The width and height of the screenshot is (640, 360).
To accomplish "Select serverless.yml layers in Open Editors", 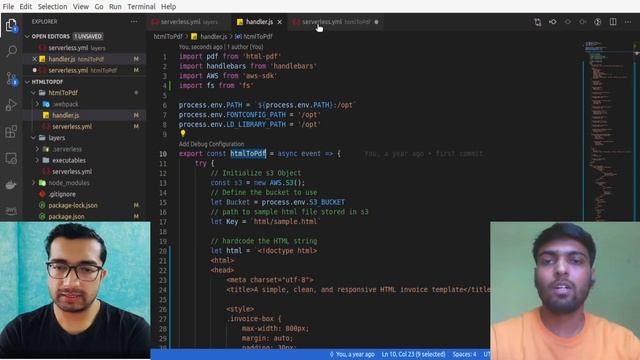I will [84, 48].
